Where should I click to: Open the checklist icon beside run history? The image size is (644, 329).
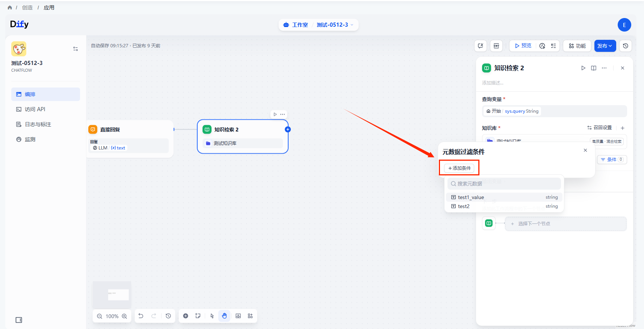[553, 46]
